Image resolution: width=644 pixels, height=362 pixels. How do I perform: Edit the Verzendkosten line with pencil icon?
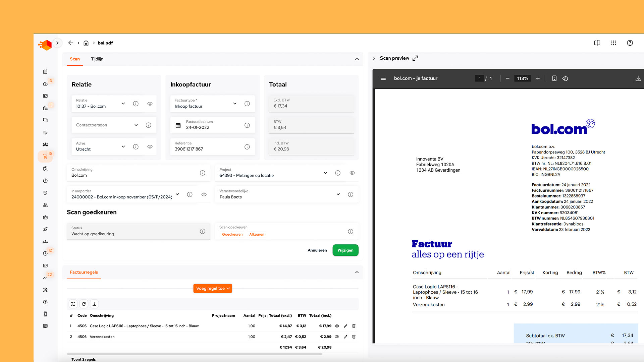tap(345, 337)
